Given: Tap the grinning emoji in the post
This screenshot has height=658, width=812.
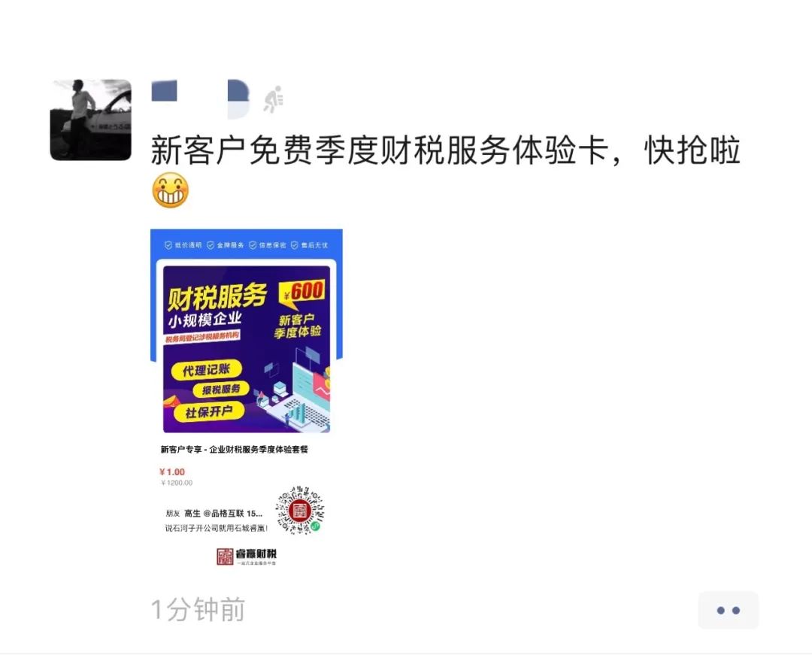Looking at the screenshot, I should [170, 191].
